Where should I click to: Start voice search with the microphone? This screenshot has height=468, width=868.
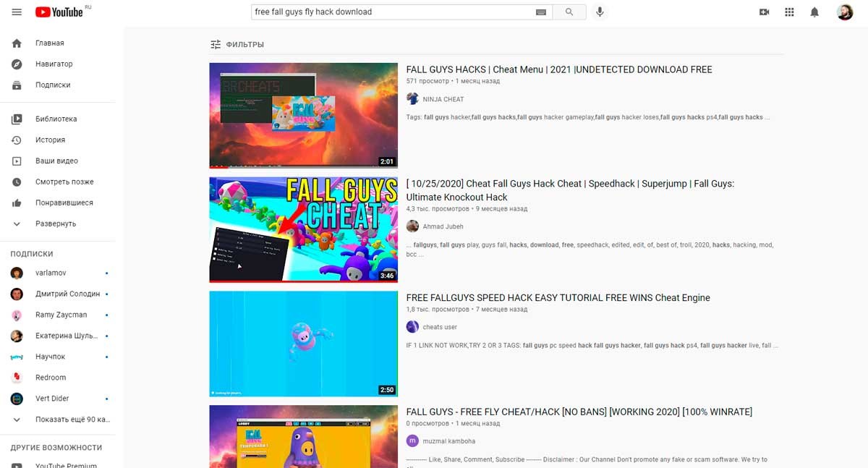pyautogui.click(x=599, y=12)
